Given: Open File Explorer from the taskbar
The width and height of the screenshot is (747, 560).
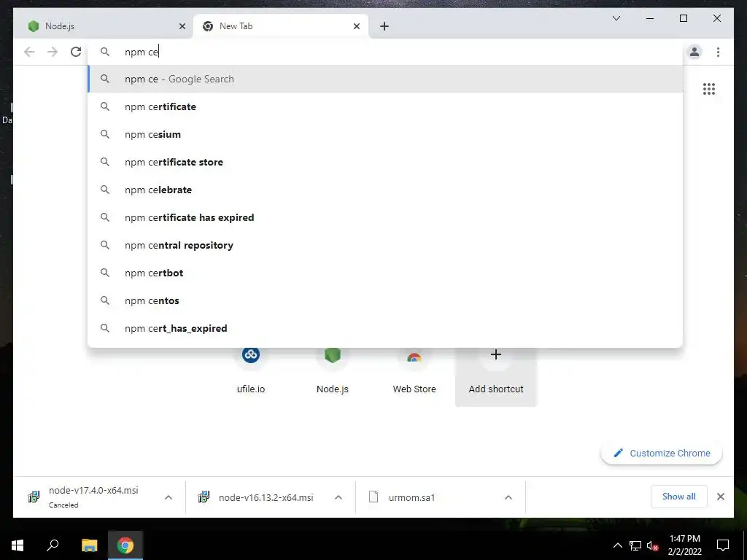Looking at the screenshot, I should 89,545.
